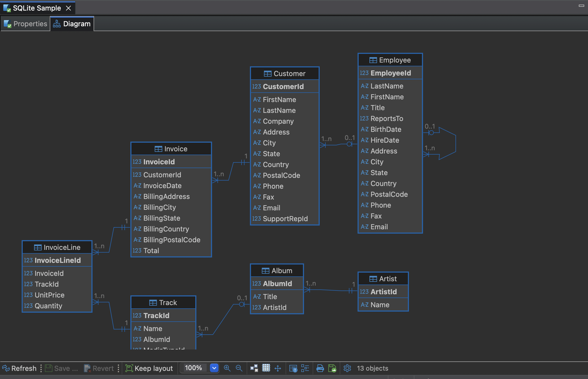Click the Properties tab icon
The width and height of the screenshot is (588, 379).
tap(8, 24)
